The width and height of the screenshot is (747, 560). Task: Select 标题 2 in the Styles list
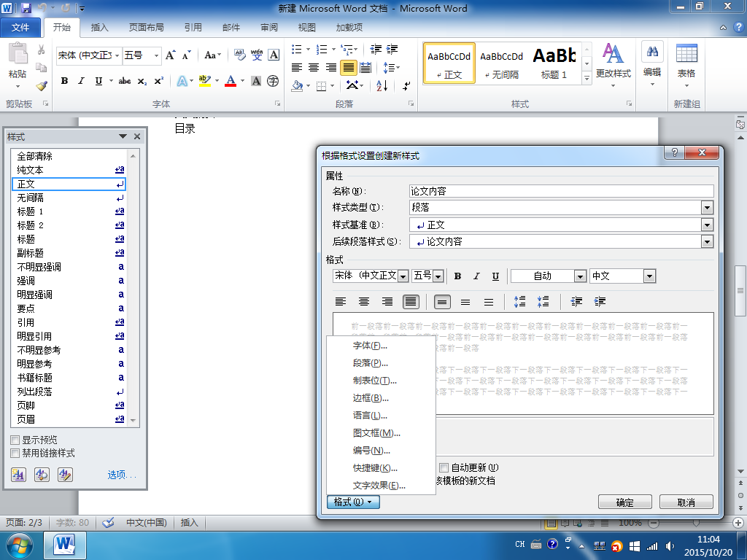[69, 225]
